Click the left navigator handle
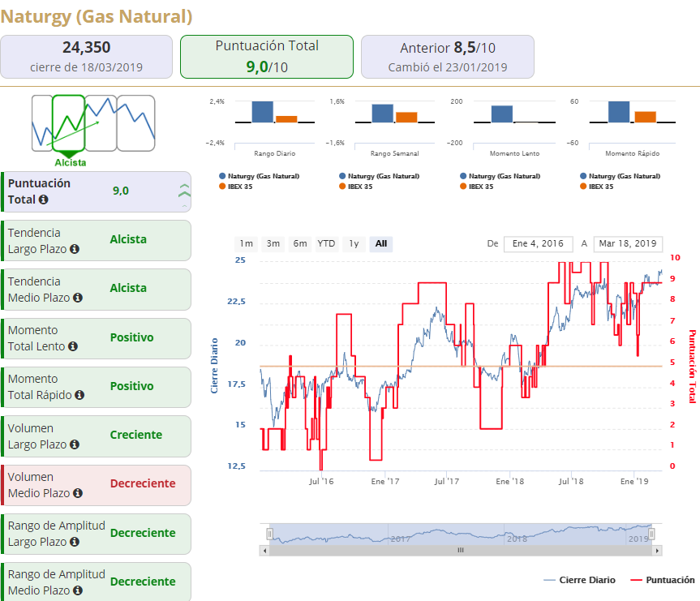The image size is (700, 601). pos(269,534)
